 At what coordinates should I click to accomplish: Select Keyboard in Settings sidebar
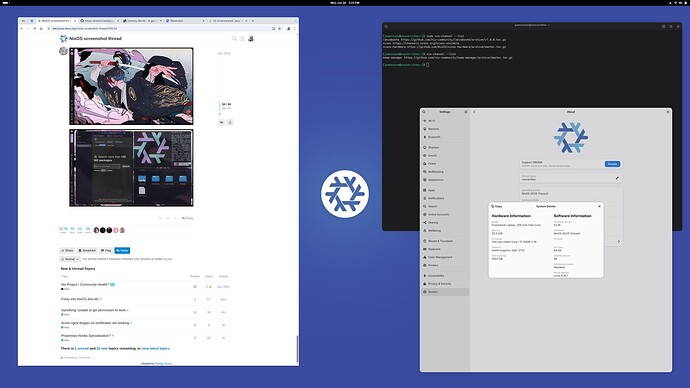click(x=445, y=249)
